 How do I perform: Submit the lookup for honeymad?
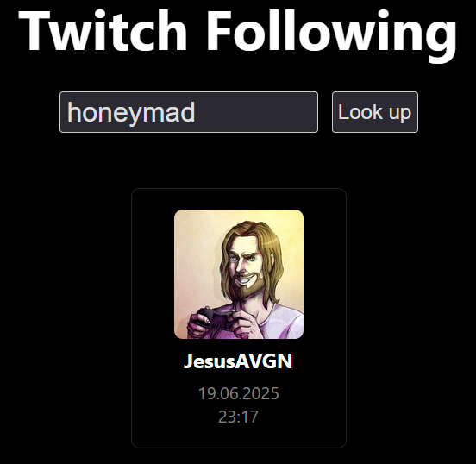click(375, 112)
